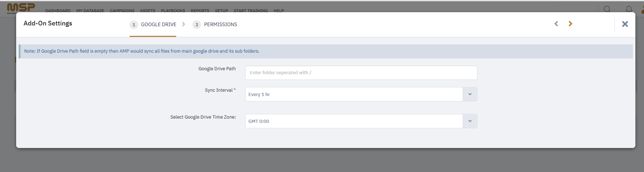The height and width of the screenshot is (172, 644).
Task: Open the search icon in header
Action: (607, 9)
